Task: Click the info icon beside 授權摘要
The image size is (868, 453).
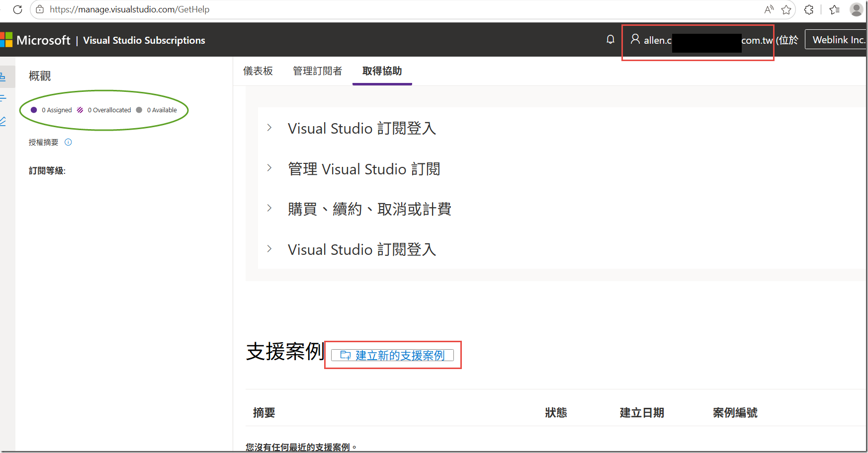Action: click(x=68, y=142)
